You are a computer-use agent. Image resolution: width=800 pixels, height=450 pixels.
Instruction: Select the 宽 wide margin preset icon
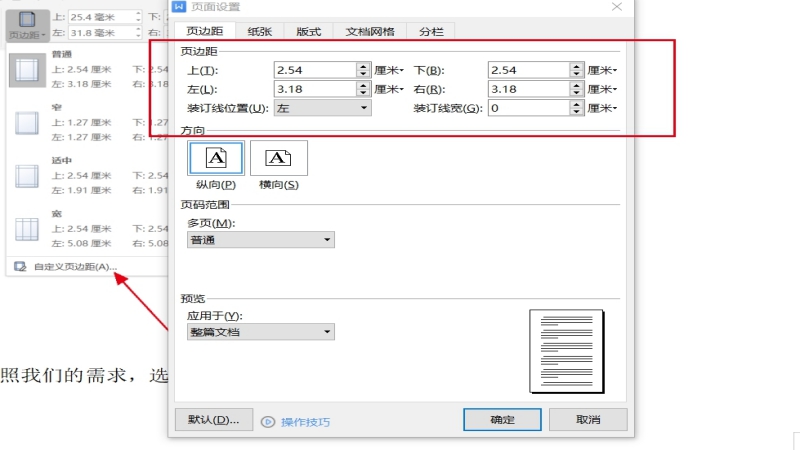coord(25,231)
